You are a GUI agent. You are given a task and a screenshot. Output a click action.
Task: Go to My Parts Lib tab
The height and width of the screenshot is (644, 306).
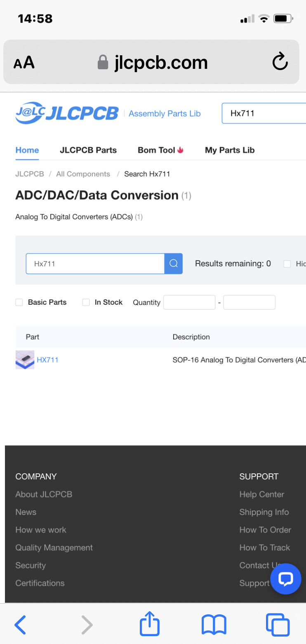(230, 150)
